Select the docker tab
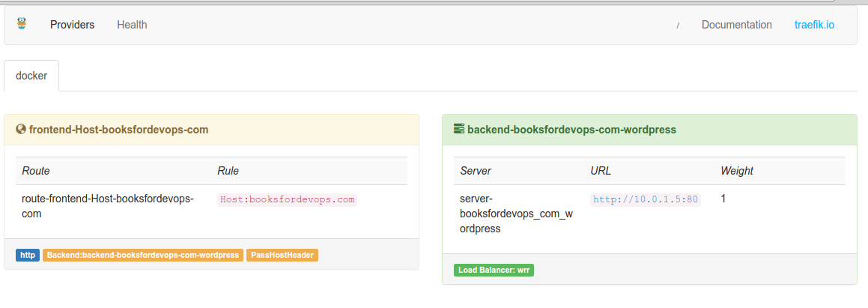This screenshot has height=308, width=868. pyautogui.click(x=31, y=76)
